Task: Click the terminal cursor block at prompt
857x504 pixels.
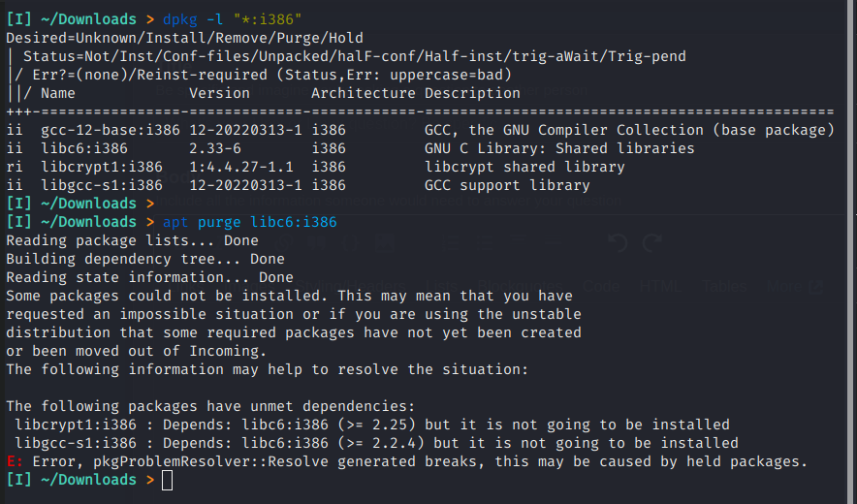Action: click(168, 481)
